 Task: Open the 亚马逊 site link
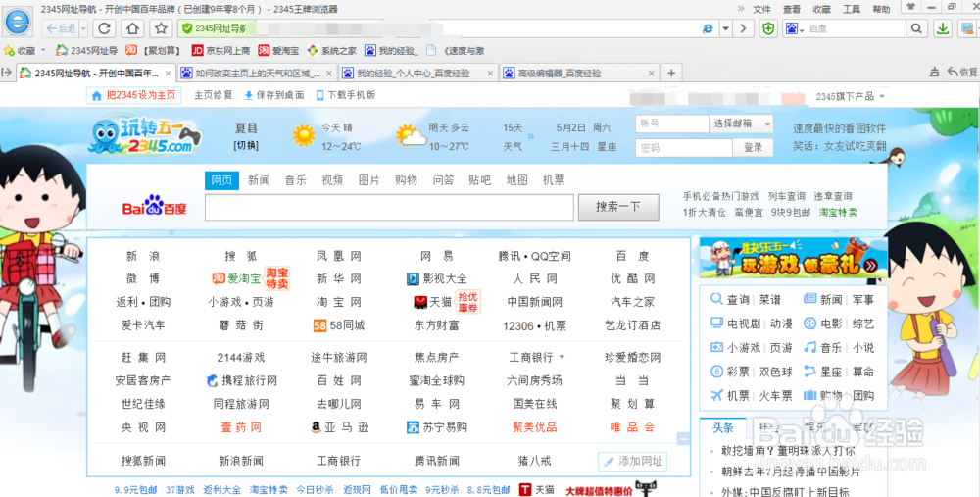(x=340, y=427)
